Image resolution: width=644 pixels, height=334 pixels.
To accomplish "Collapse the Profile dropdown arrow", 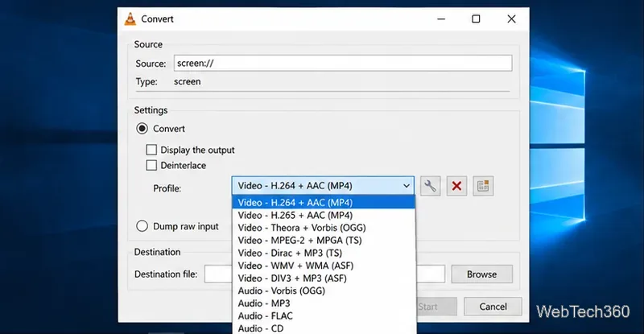I will point(407,186).
